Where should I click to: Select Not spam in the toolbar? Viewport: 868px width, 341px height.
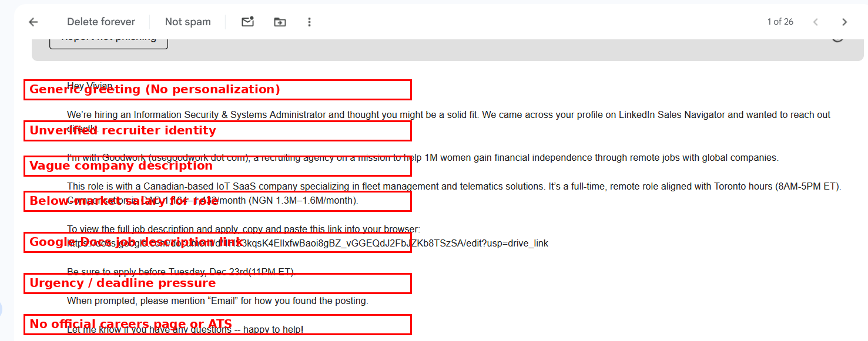tap(187, 21)
